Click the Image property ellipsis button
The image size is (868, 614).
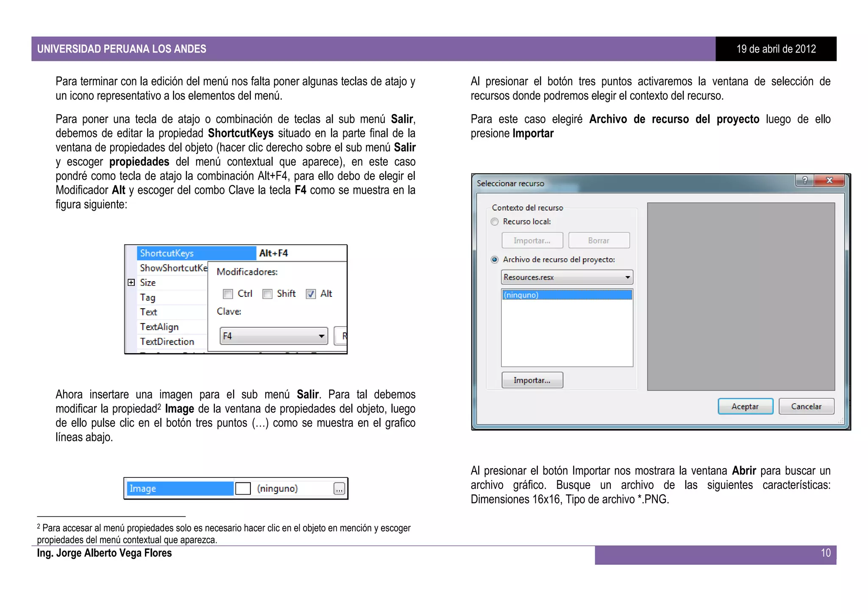[x=339, y=489]
